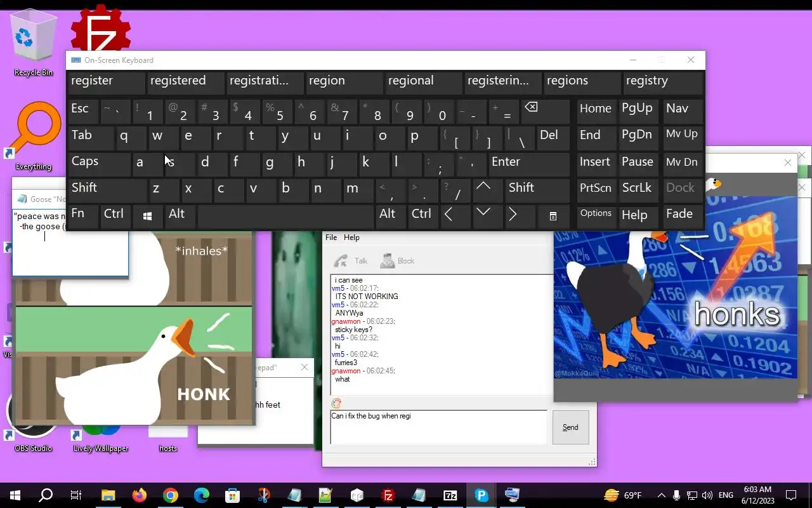
Task: Close the small notepad window with 'feet' text
Action: [x=304, y=367]
